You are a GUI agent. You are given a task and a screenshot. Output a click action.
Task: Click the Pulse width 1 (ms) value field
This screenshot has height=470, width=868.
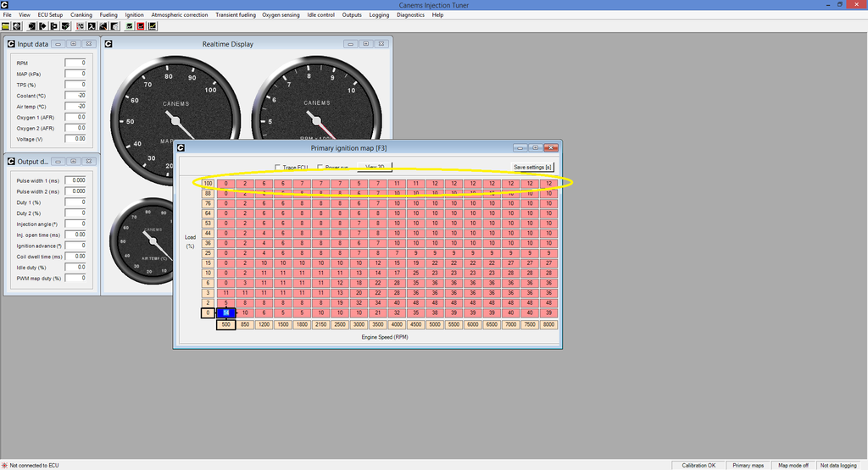click(x=75, y=180)
